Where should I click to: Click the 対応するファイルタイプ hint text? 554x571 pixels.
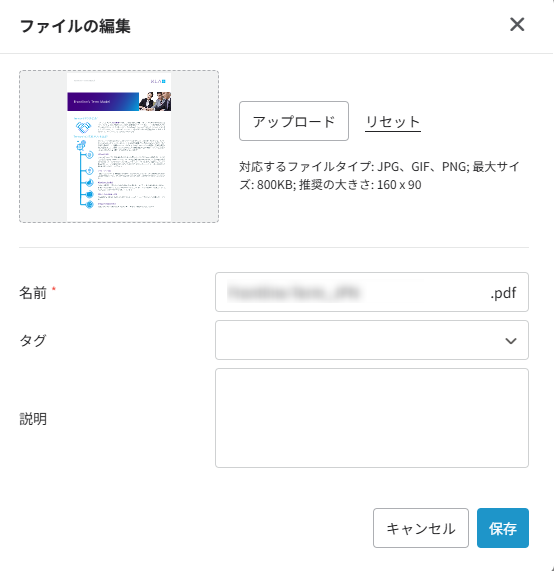pyautogui.click(x=379, y=176)
